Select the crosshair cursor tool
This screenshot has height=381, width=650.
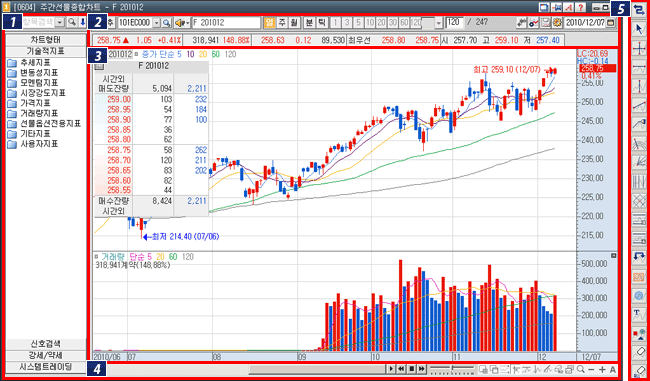[x=639, y=49]
